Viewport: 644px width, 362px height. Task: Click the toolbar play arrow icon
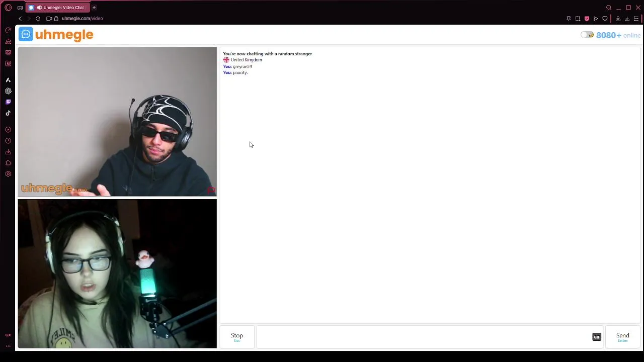(x=596, y=19)
